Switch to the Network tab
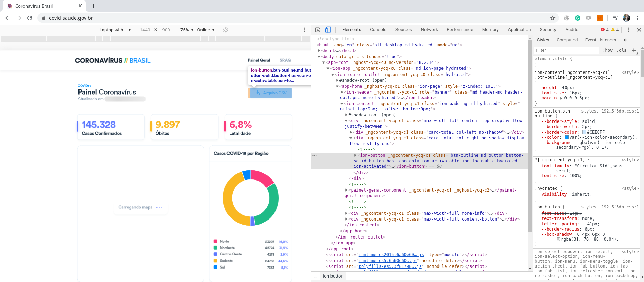Image resolution: width=644 pixels, height=282 pixels. (429, 30)
